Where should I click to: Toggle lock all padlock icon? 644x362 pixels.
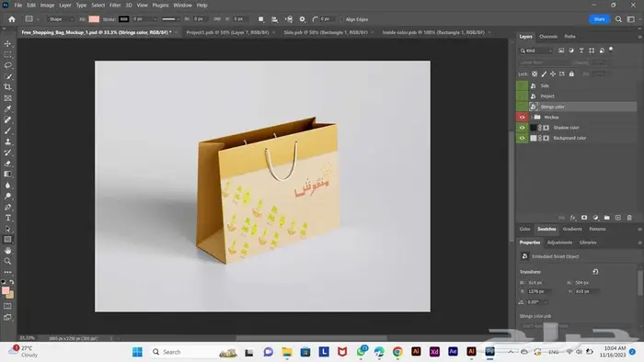coord(571,74)
